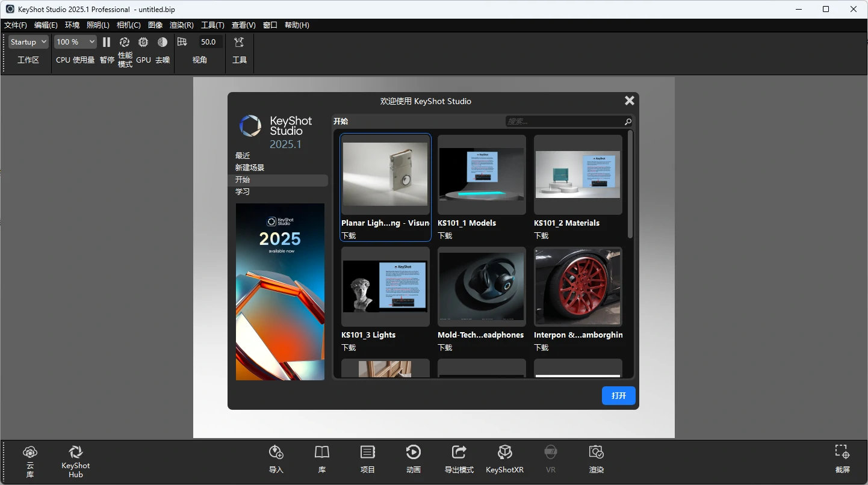868x485 pixels.
Task: Click the scene list vertical scrollbar
Action: point(630,184)
